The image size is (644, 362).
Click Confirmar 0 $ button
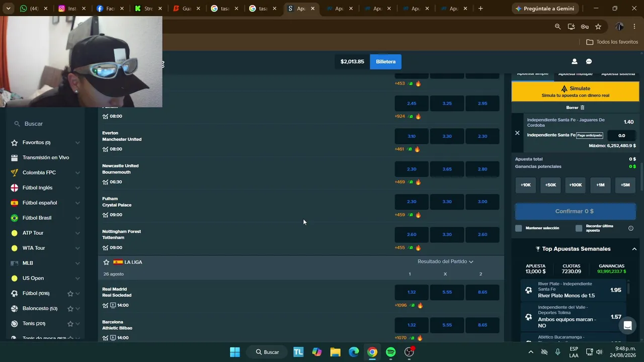click(x=575, y=211)
